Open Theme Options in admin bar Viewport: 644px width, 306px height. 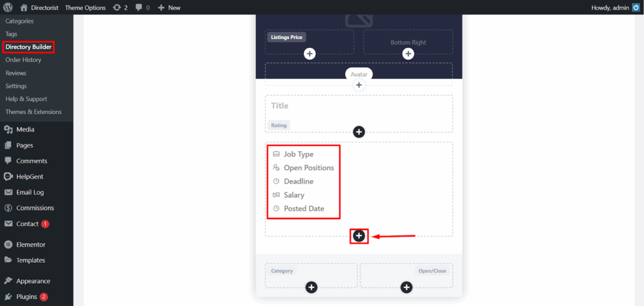(x=86, y=8)
